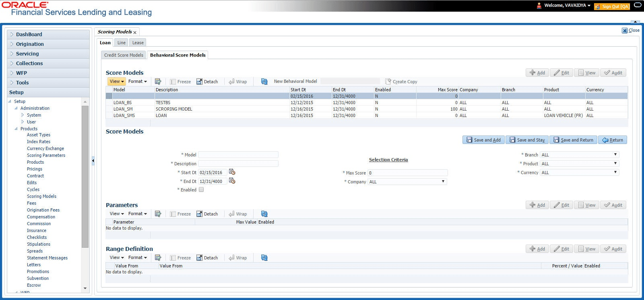Image resolution: width=644 pixels, height=300 pixels.
Task: Freeze column in Parameters table
Action: coord(180,214)
